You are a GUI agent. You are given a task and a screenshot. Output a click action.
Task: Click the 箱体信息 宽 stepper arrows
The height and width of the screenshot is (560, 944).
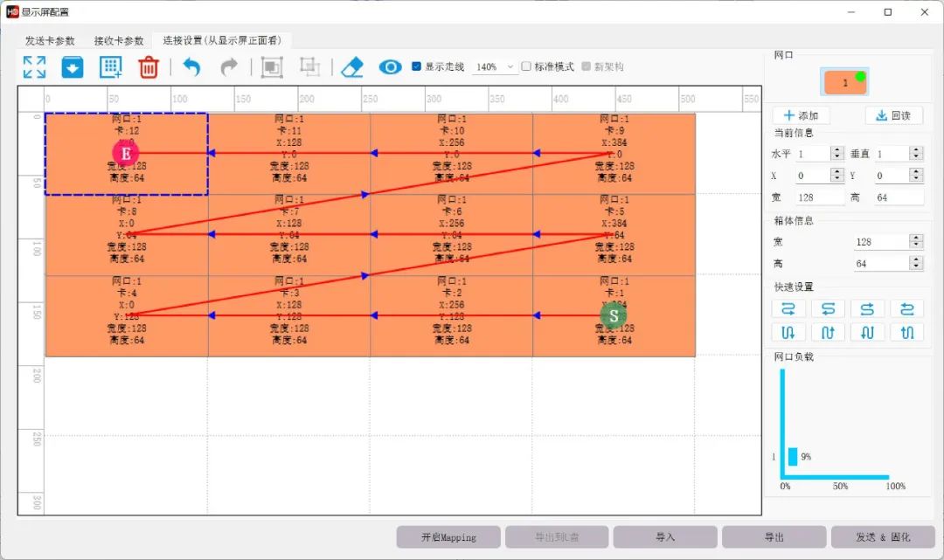tap(916, 241)
